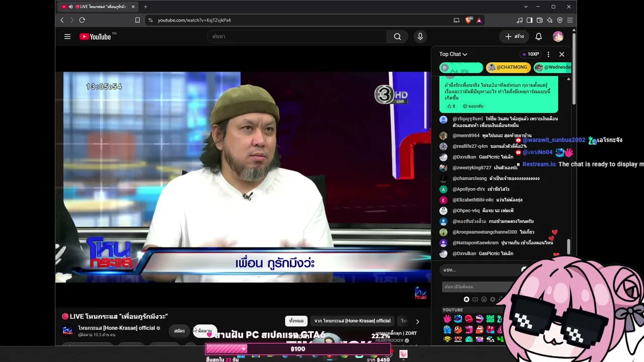Screen dimensions: 644x362
Task: Click the channel avatar below the video
Action: tap(67, 331)
